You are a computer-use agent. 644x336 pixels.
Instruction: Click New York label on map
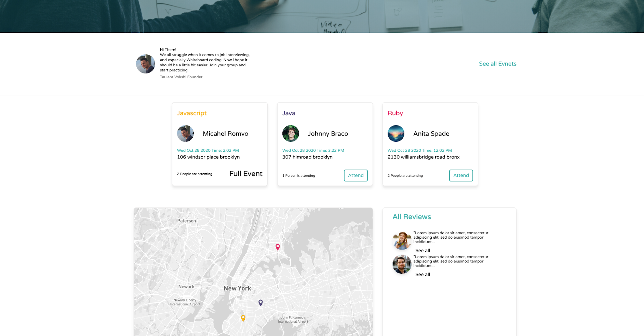coord(237,288)
